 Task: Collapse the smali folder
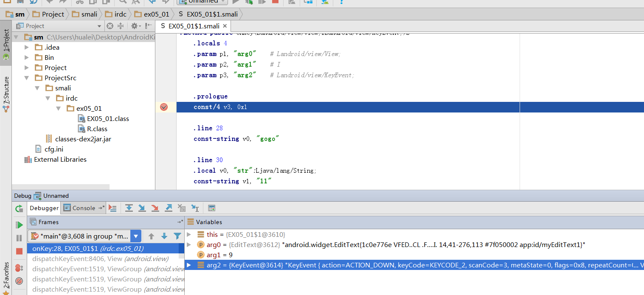[38, 88]
